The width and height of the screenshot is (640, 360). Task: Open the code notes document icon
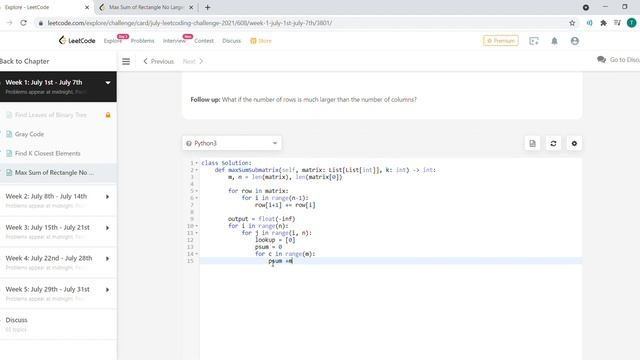pyautogui.click(x=532, y=143)
